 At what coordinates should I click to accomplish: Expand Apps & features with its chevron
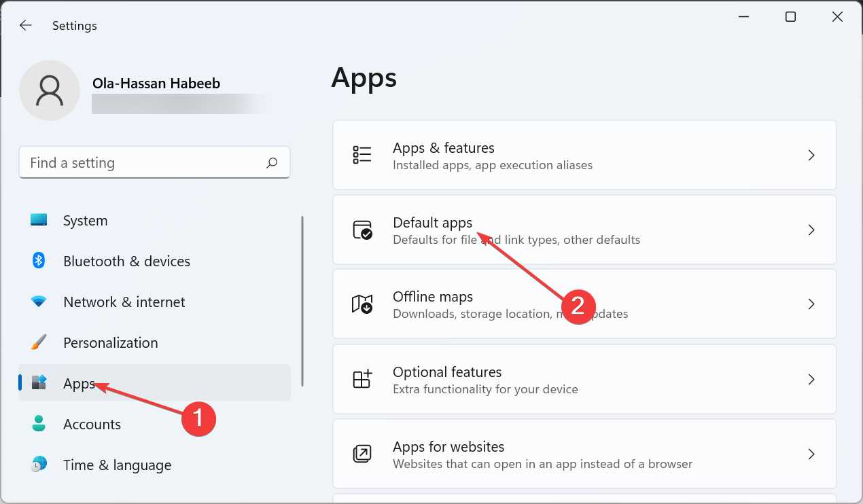811,155
